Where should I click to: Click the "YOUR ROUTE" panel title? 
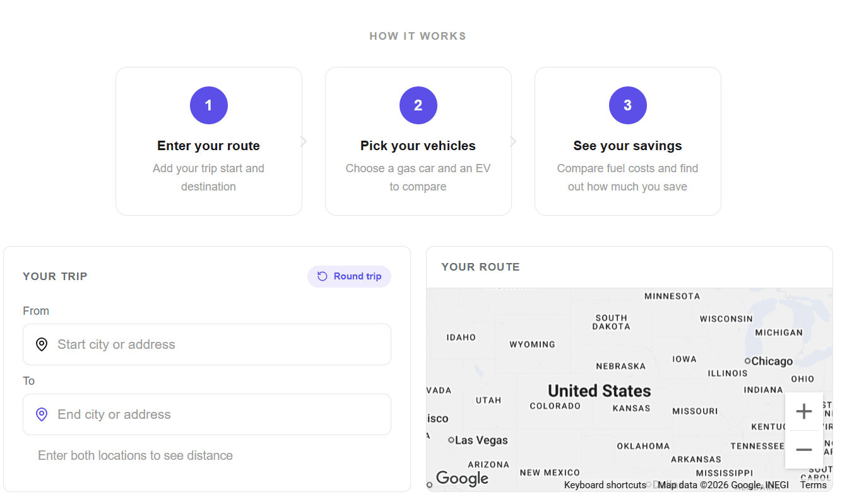click(x=481, y=267)
